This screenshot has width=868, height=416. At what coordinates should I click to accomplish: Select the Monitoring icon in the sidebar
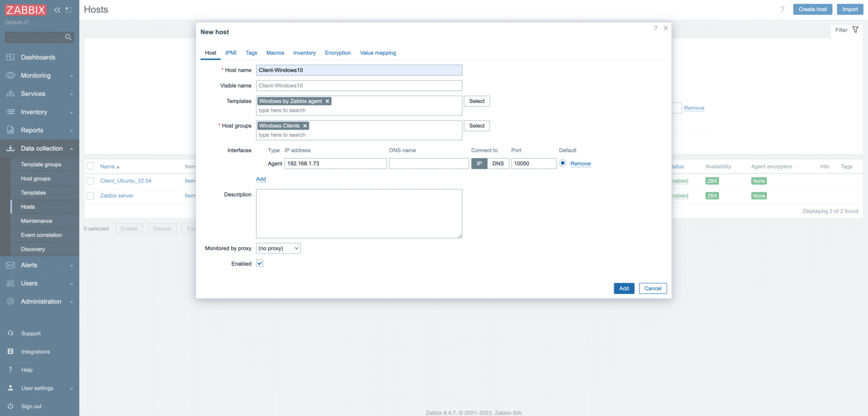tap(11, 75)
